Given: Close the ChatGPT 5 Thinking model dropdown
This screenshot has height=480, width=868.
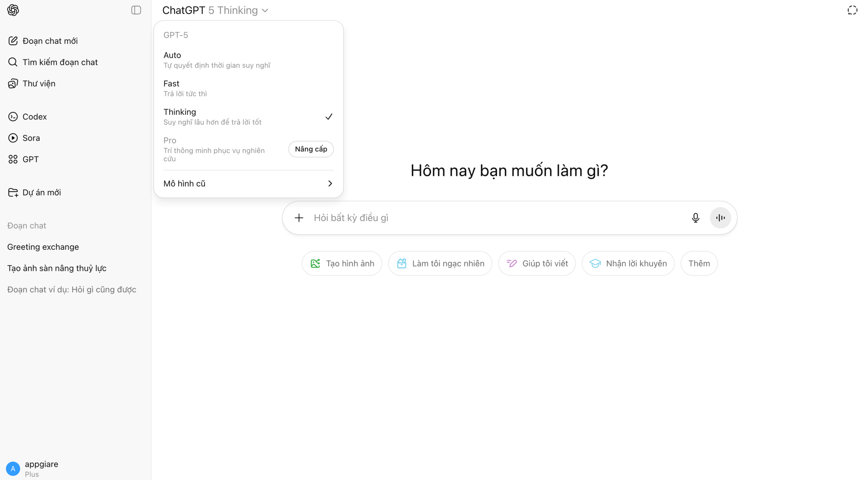Looking at the screenshot, I should point(215,10).
